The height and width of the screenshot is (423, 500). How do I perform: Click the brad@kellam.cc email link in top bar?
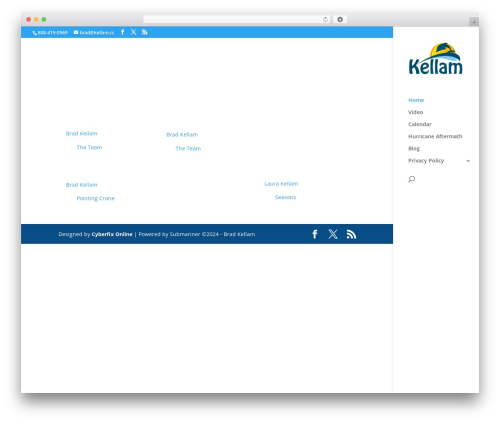(94, 32)
